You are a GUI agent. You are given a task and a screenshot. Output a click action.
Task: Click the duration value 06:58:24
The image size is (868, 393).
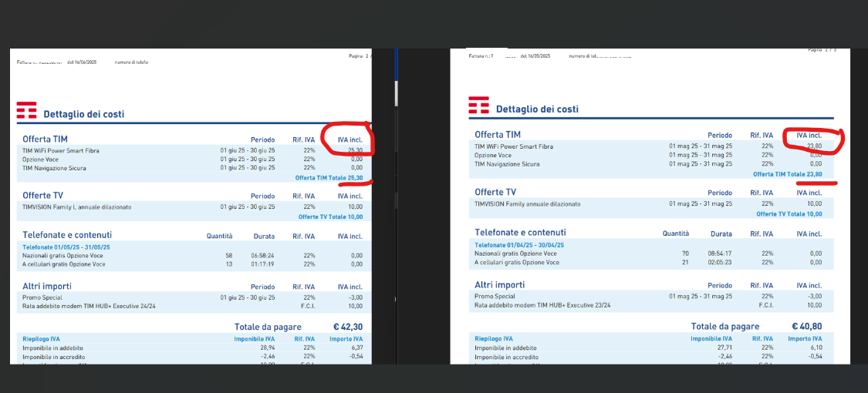coord(262,255)
